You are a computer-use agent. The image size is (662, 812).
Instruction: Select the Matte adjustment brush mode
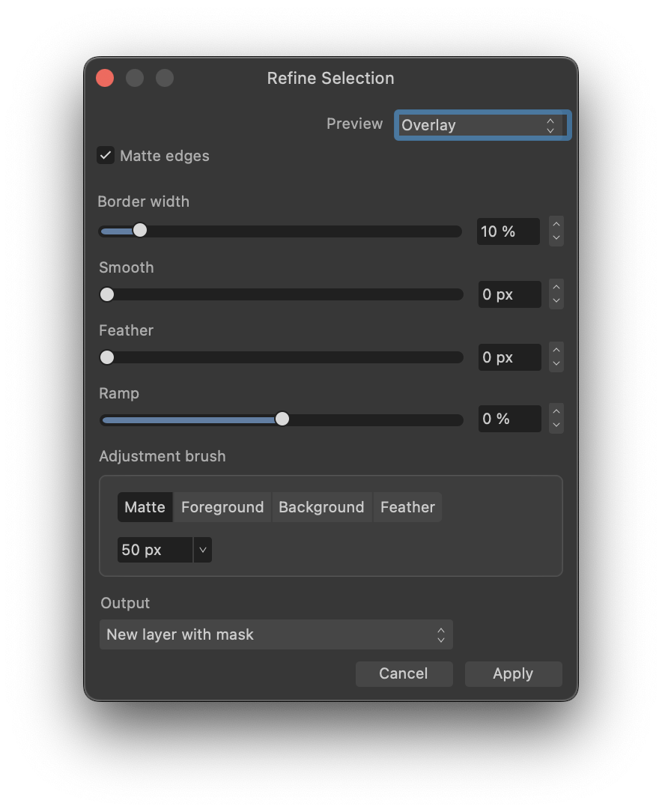pyautogui.click(x=145, y=507)
